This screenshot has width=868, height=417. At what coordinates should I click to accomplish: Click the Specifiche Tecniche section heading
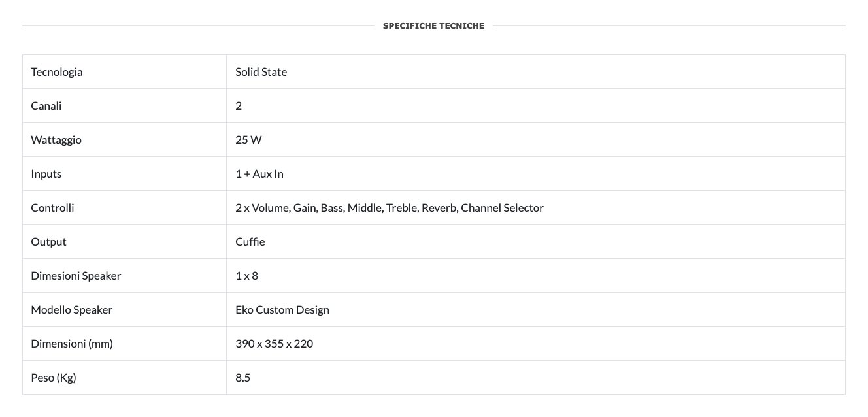[x=433, y=26]
